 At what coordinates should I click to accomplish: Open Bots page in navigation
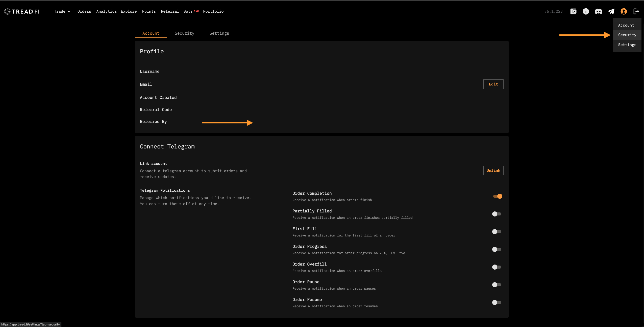188,11
